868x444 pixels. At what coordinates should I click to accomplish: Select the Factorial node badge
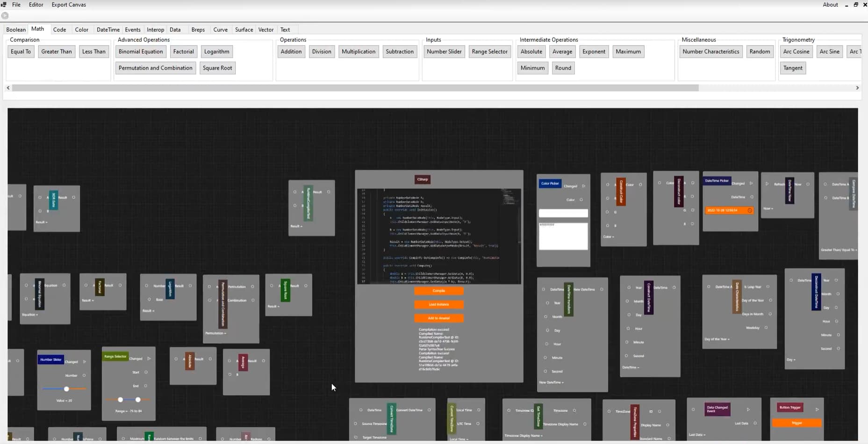(x=100, y=287)
